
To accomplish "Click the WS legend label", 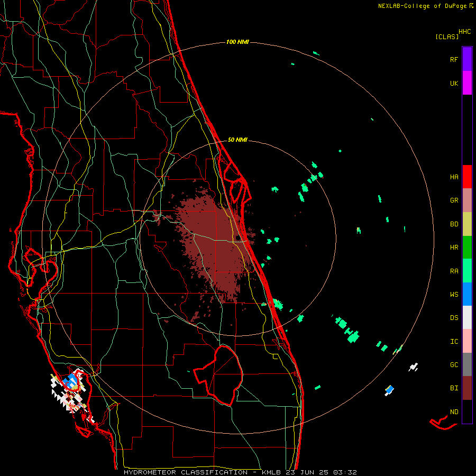I will point(454,295).
